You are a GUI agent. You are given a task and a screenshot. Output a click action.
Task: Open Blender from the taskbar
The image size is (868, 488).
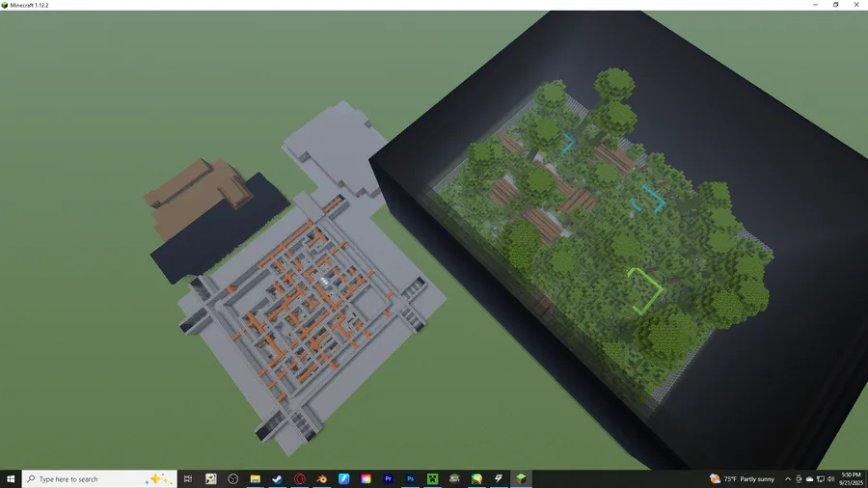point(321,479)
